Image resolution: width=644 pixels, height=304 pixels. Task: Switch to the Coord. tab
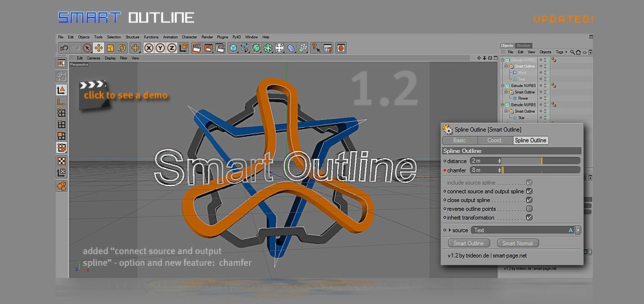click(x=495, y=140)
